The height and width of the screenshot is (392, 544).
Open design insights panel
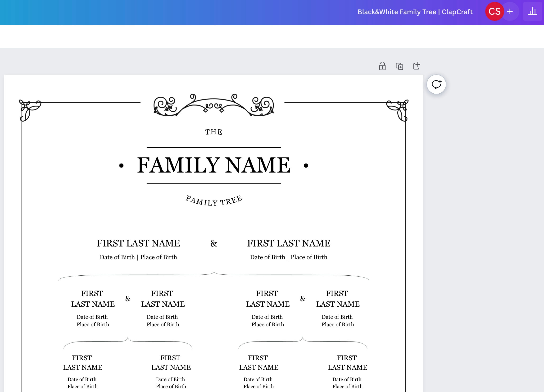click(x=532, y=12)
